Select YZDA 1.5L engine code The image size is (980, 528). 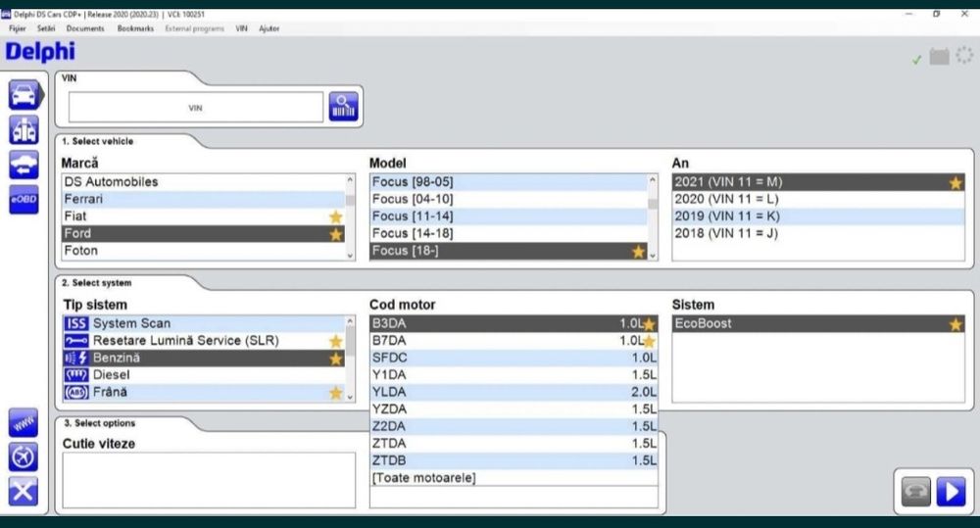(x=514, y=408)
